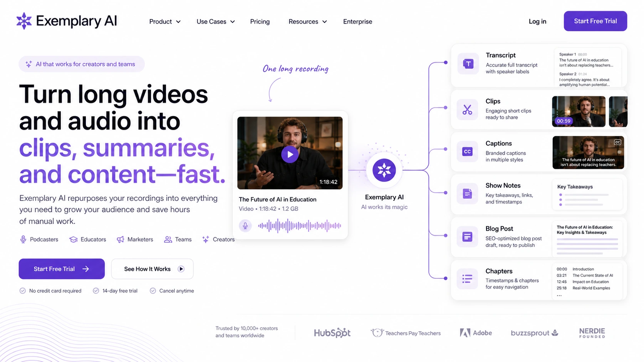Click the microphone icon beside the waveform
Viewport: 644px width, 362px height.
(x=245, y=225)
